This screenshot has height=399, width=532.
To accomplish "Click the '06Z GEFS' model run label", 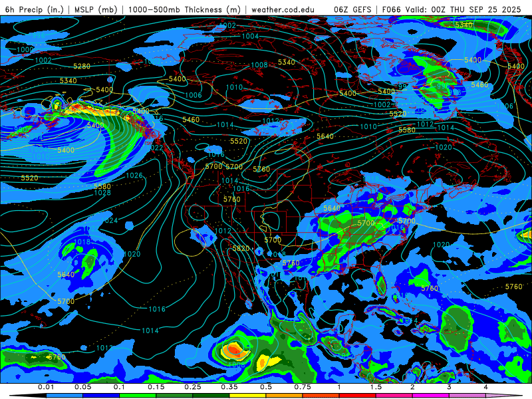I will 352,9.
